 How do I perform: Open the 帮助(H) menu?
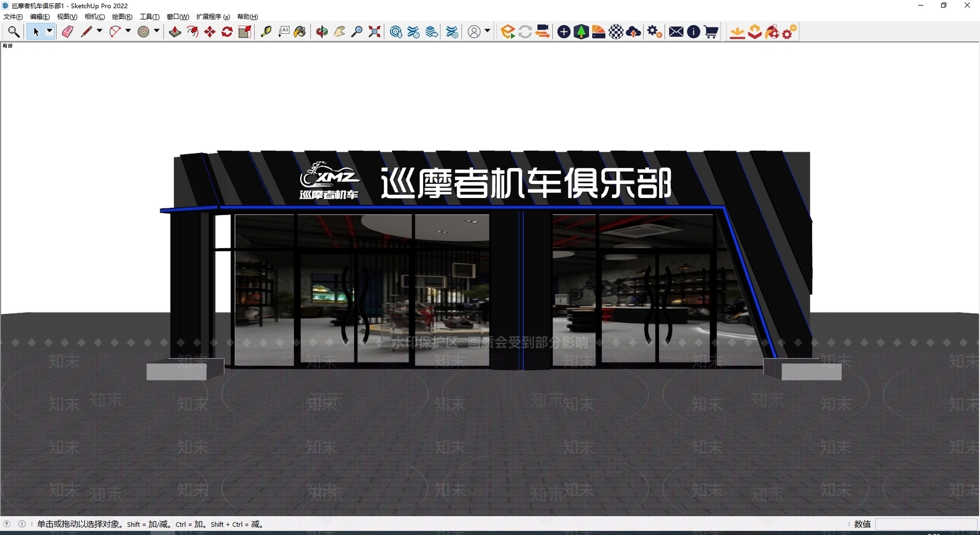(247, 17)
